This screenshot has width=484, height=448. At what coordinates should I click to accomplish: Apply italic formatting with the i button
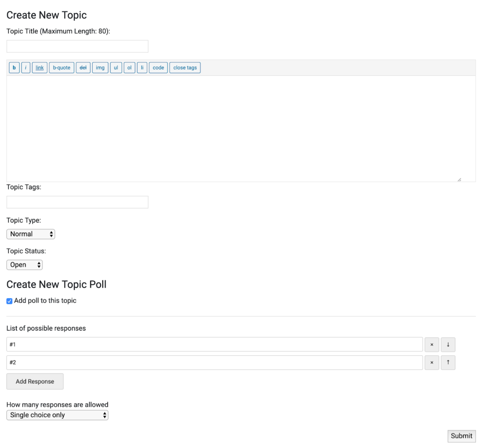[x=26, y=68]
